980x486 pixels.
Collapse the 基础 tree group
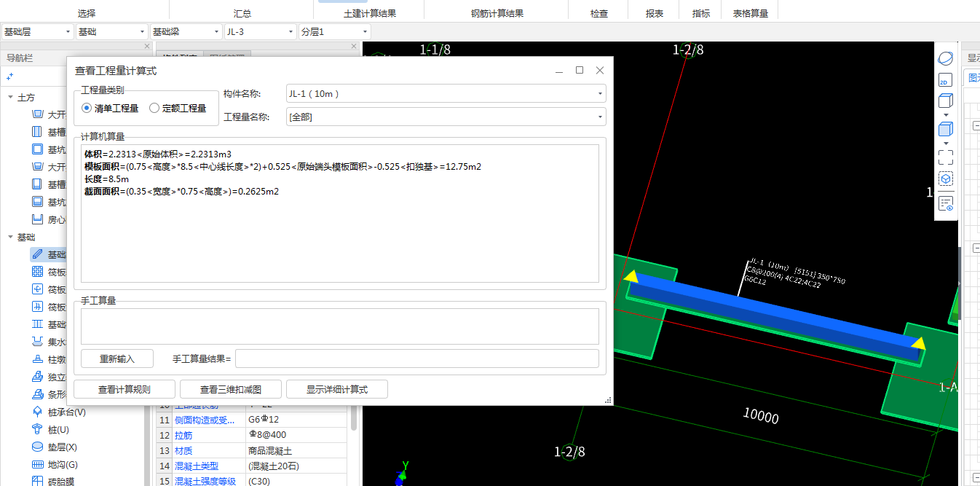pyautogui.click(x=10, y=237)
